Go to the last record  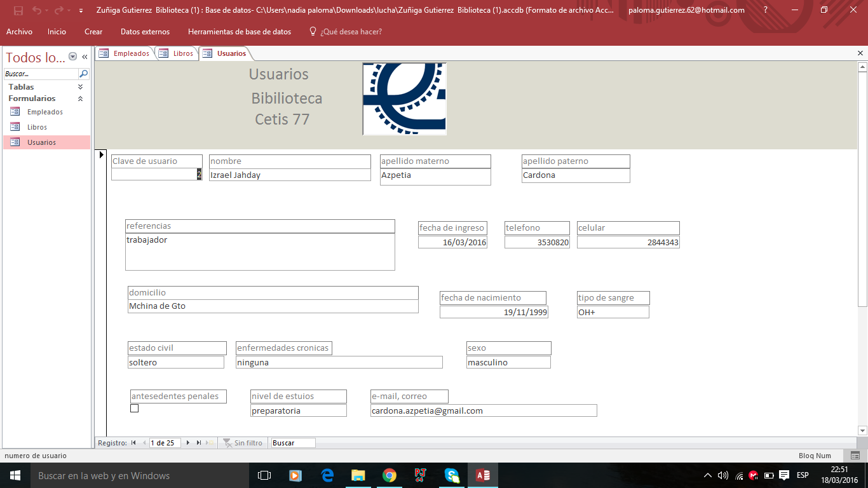pos(199,443)
